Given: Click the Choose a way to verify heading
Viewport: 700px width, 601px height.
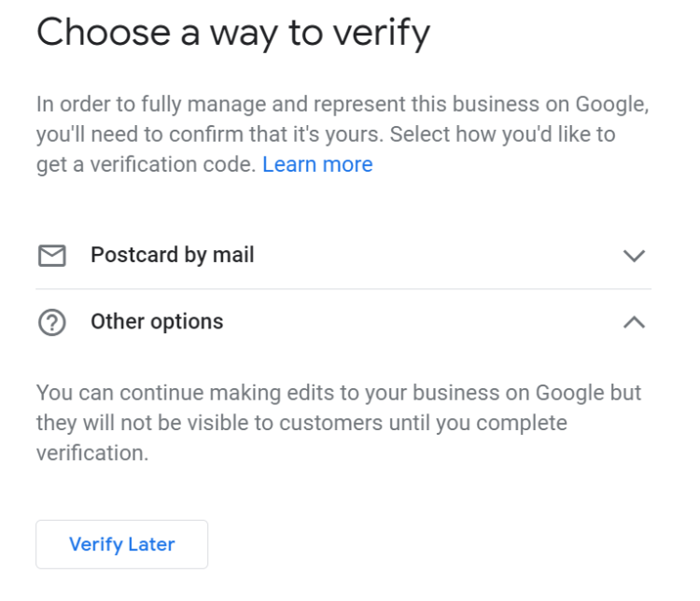Looking at the screenshot, I should click(232, 34).
